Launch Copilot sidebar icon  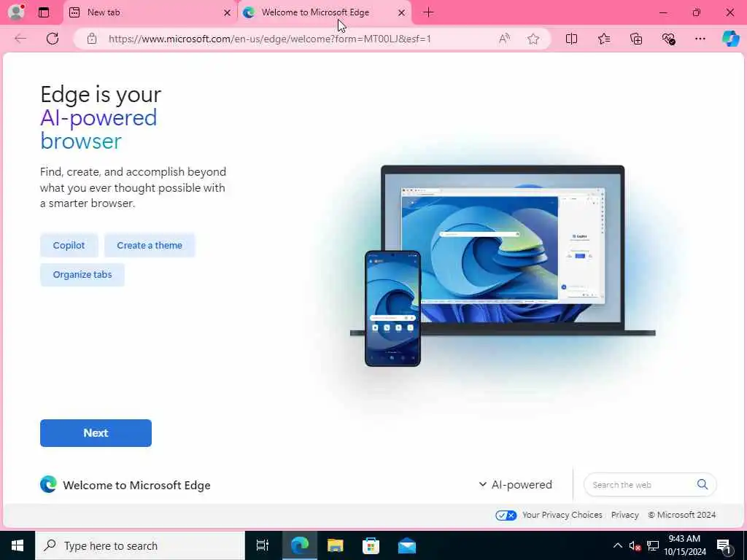click(730, 39)
